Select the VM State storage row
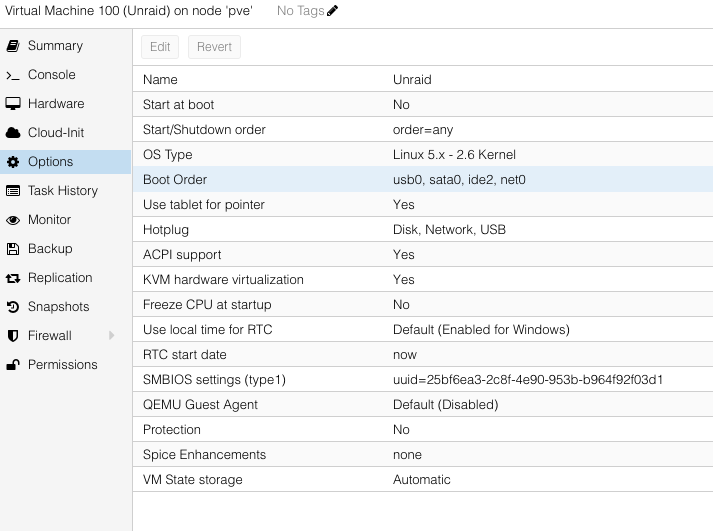 (x=423, y=480)
